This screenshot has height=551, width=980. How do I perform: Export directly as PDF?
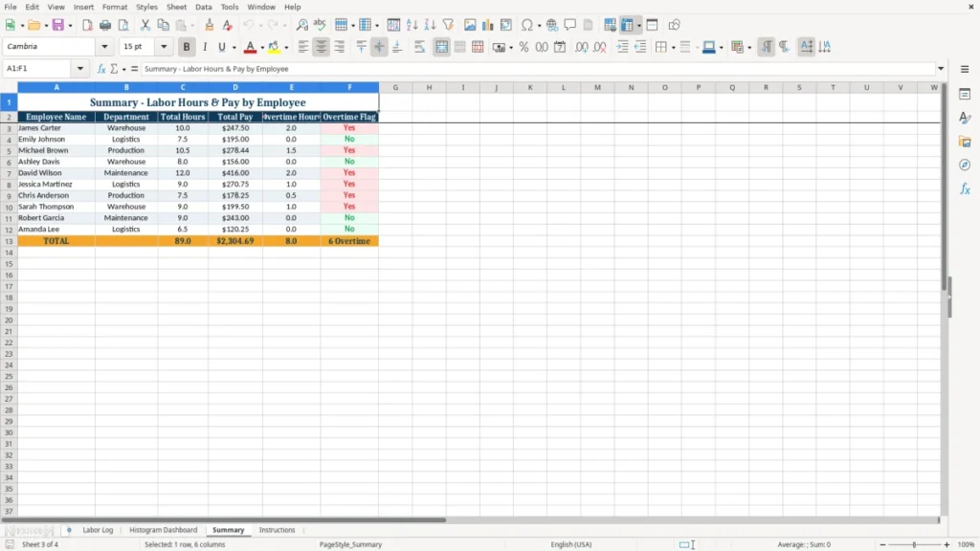click(87, 25)
